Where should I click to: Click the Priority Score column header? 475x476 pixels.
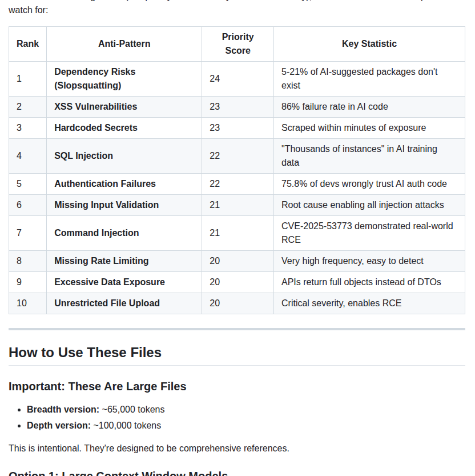(237, 44)
